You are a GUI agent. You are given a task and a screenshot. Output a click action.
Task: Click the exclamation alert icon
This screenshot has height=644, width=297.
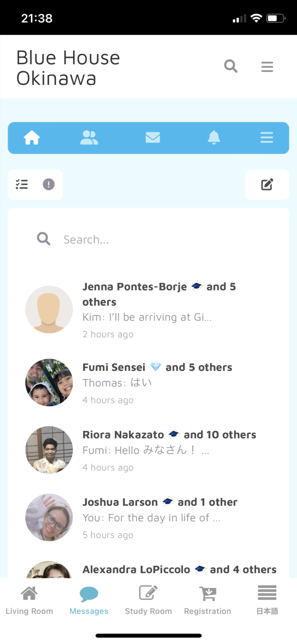[x=48, y=184]
